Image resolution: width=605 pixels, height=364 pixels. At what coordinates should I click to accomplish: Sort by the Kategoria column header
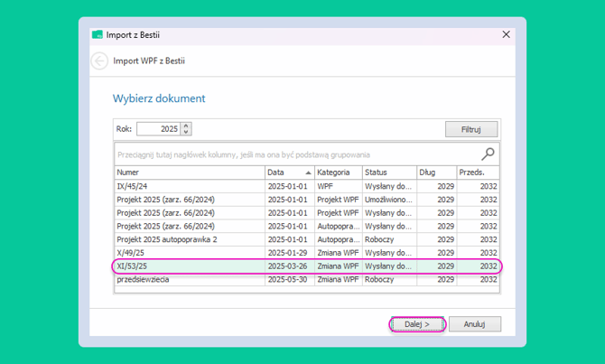tap(339, 173)
